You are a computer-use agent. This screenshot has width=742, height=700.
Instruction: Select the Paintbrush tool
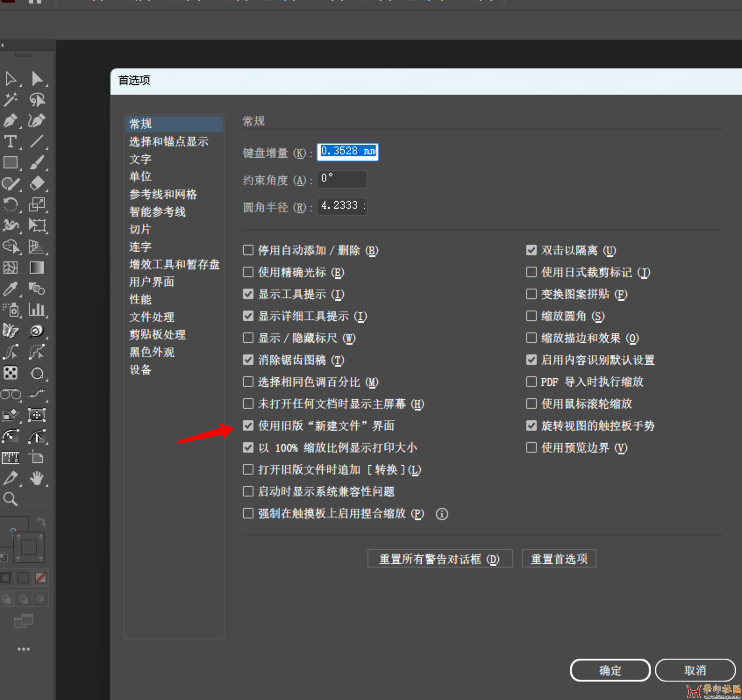[37, 163]
